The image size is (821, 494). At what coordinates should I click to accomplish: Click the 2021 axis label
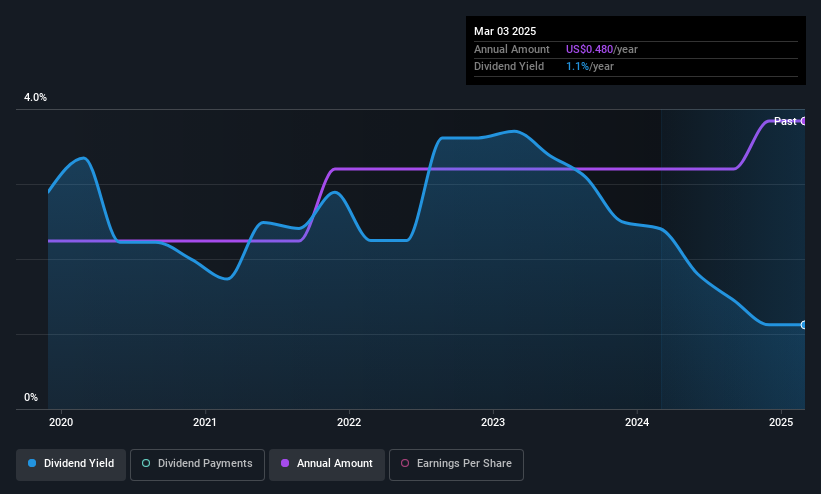pos(205,422)
